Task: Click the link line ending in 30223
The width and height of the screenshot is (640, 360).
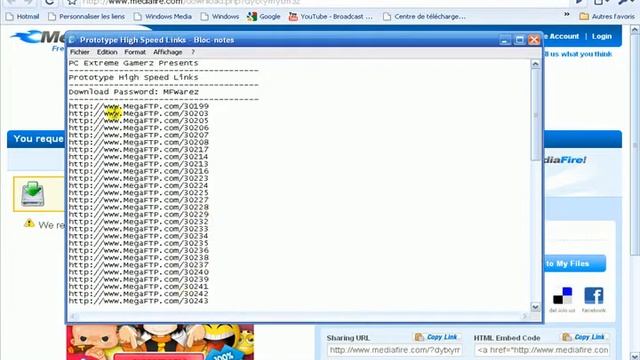Action: pyautogui.click(x=139, y=178)
